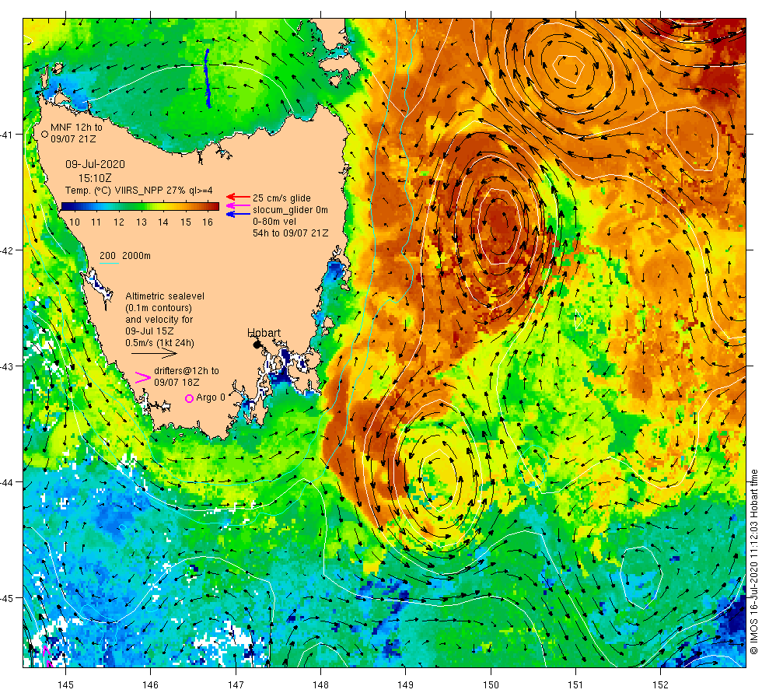Click the MNF ship position circle marker

[44, 134]
